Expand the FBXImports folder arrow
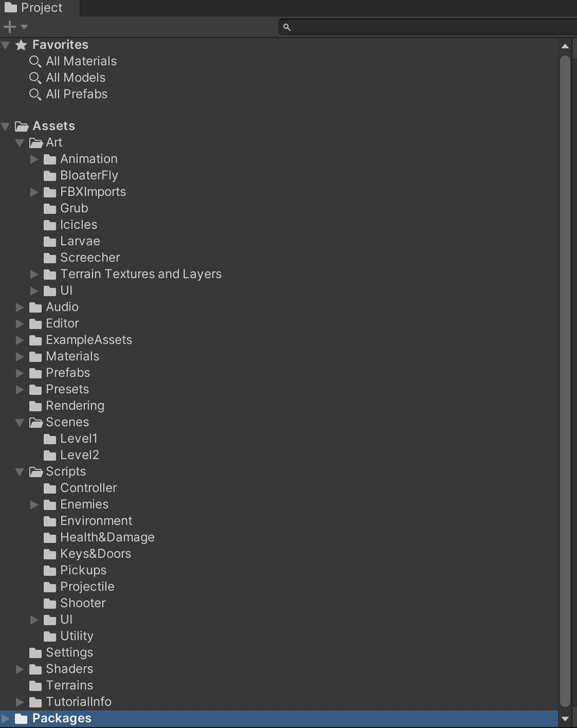This screenshot has width=577, height=728. [x=34, y=192]
